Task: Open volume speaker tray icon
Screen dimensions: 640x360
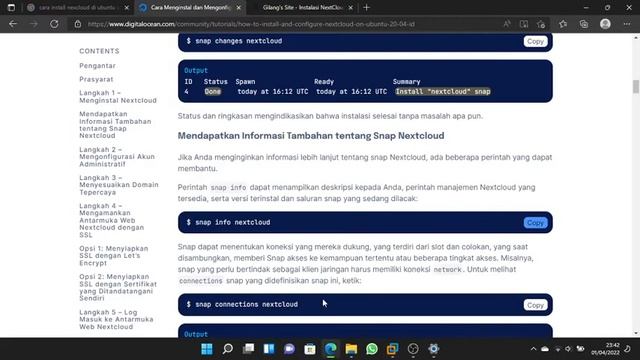Action: click(x=568, y=349)
